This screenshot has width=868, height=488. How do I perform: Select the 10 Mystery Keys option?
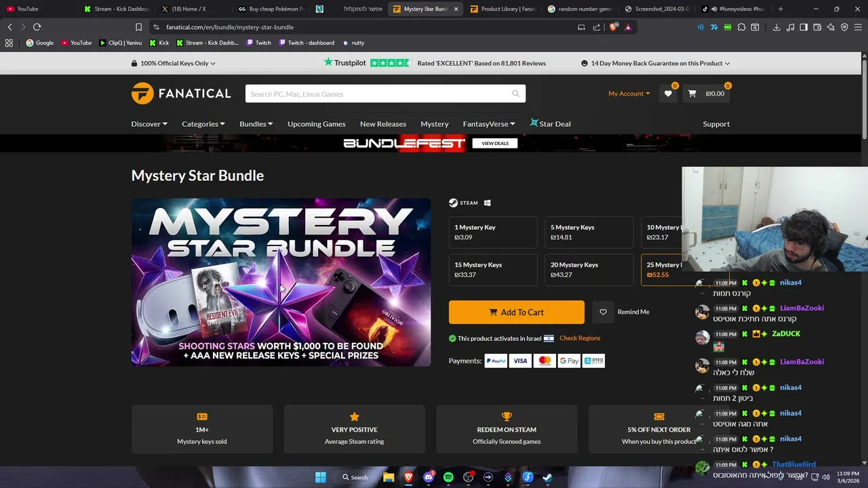(662, 232)
